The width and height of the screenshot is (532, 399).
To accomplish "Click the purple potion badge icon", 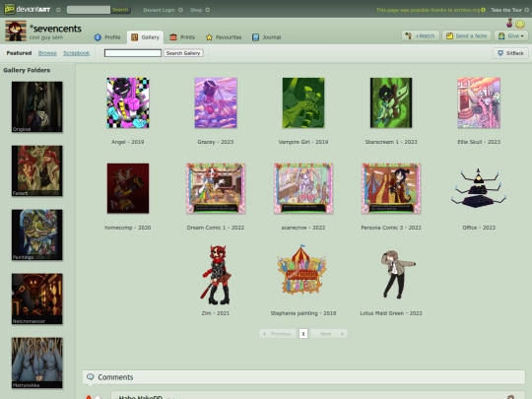I will click(509, 24).
